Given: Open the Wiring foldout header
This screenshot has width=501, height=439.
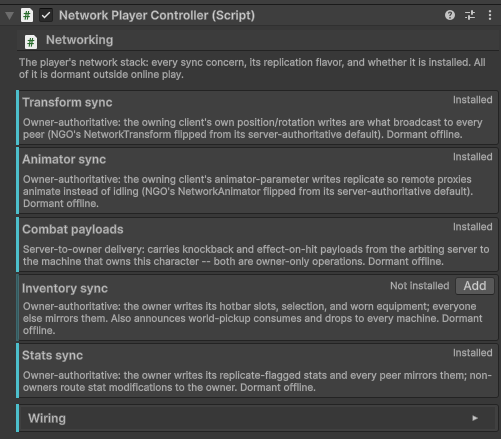Looking at the screenshot, I should (258, 418).
